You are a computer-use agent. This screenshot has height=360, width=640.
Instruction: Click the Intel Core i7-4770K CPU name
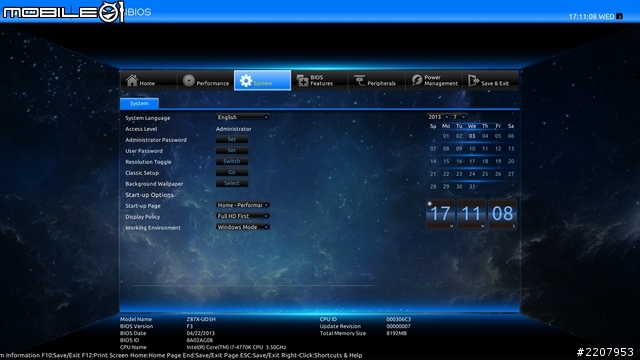point(236,347)
